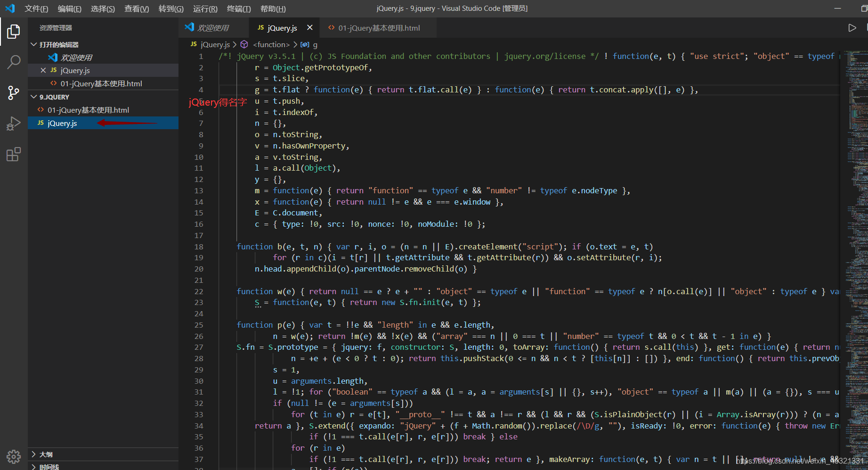Open the Run and Debug view

[14, 124]
